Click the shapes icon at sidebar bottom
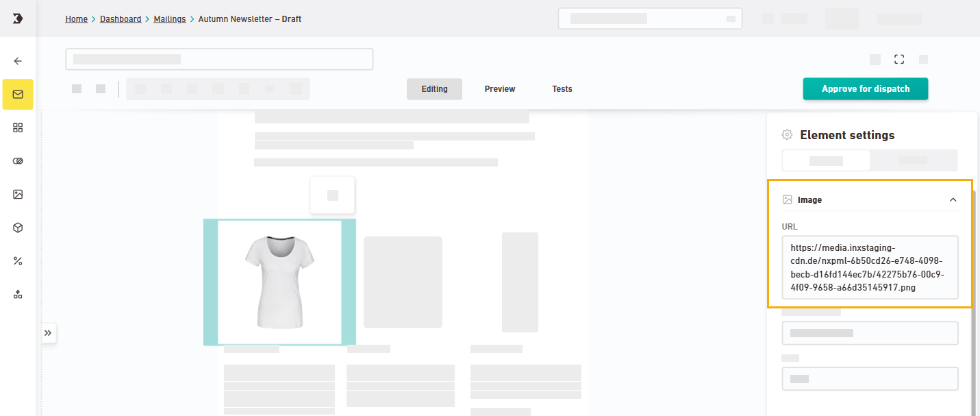 pyautogui.click(x=18, y=294)
